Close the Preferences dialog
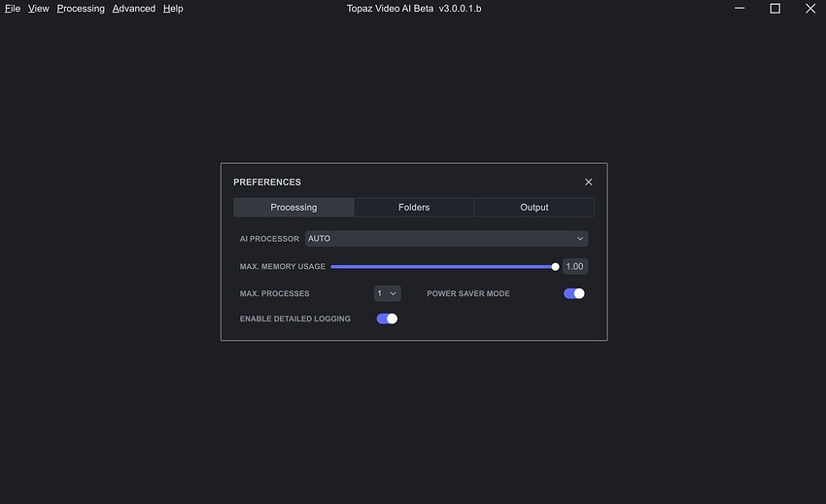 [x=589, y=182]
